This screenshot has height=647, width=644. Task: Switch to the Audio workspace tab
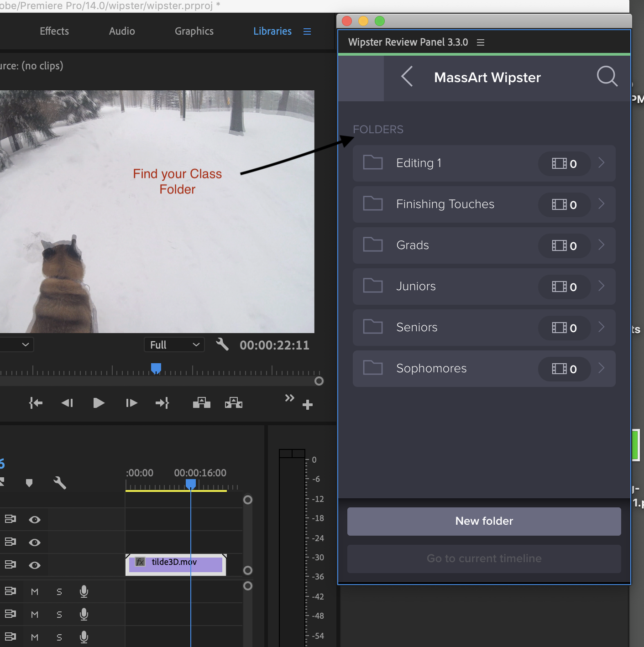tap(122, 31)
